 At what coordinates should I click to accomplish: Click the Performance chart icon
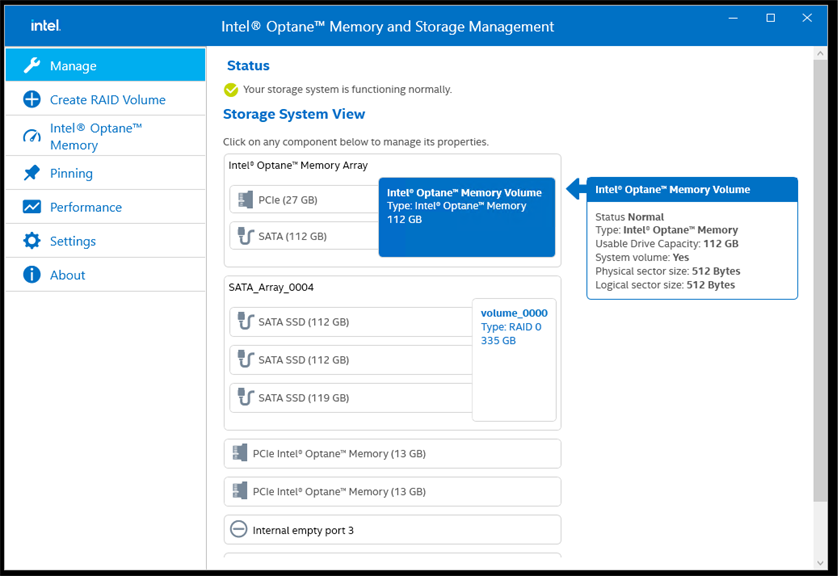pyautogui.click(x=31, y=208)
